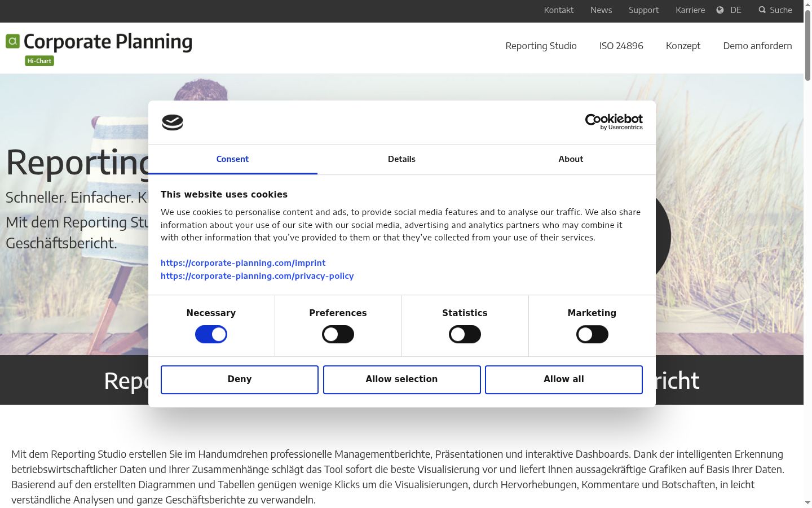The image size is (812, 508).
Task: Click the Allow selection button
Action: (402, 379)
